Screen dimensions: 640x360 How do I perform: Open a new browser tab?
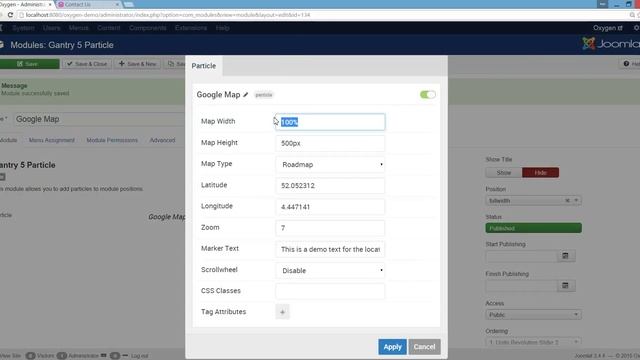129,4
